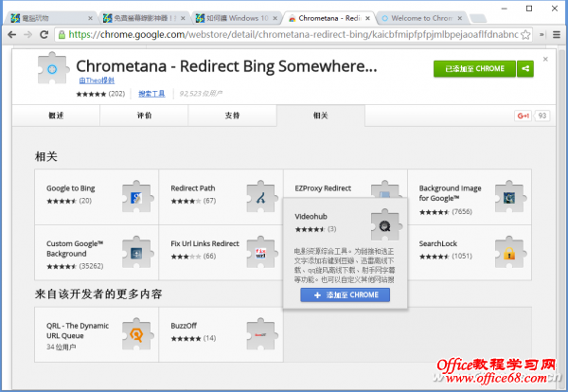Viewport: 568px width, 392px height.
Task: Open the Background Image for Google icon
Action: point(510,197)
